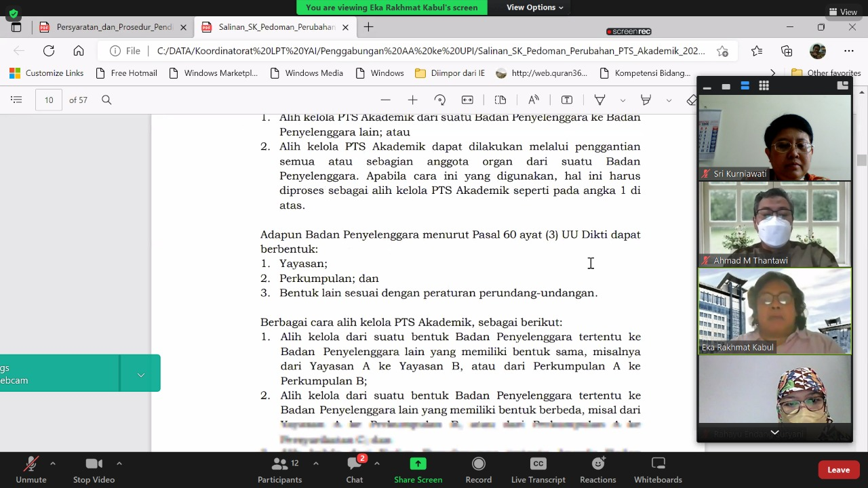Select Sri Kurniawati video thumbnail
The width and height of the screenshot is (868, 488).
[774, 138]
